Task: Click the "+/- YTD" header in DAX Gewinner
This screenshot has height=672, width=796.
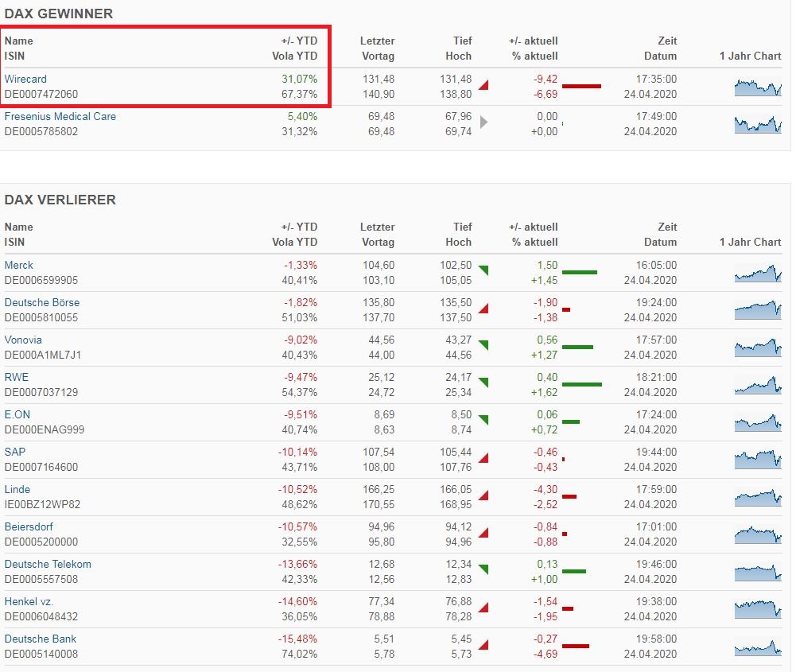Action: pos(299,41)
